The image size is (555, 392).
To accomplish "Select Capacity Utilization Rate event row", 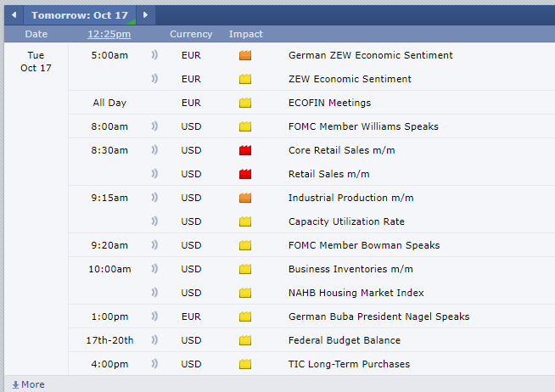I will coord(346,221).
